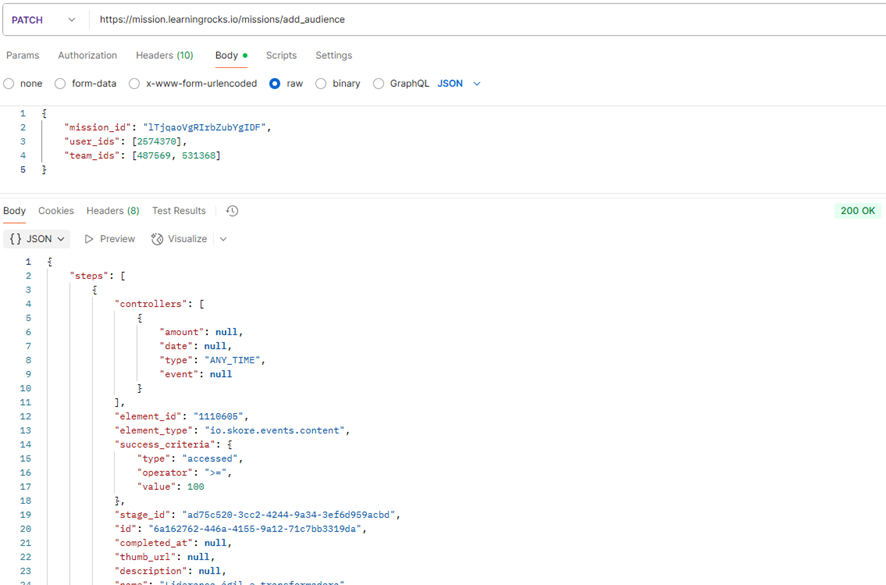Image resolution: width=886 pixels, height=585 pixels.
Task: Open the PATCH method dropdown
Action: (x=43, y=20)
